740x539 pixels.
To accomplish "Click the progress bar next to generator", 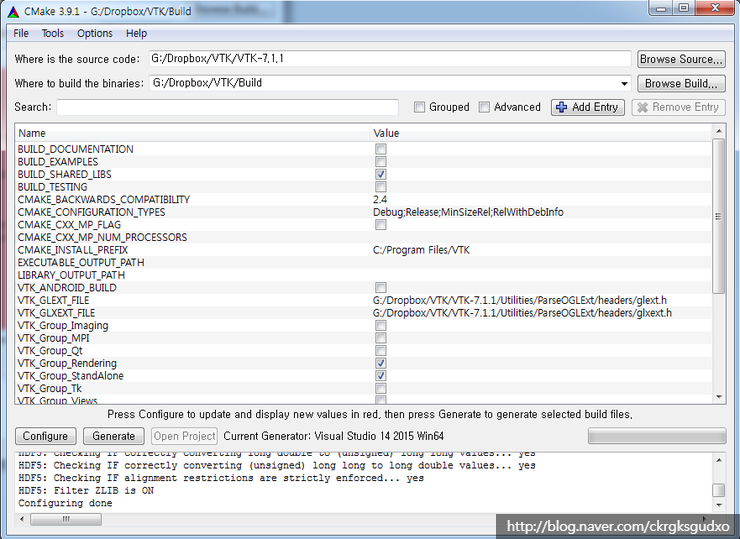I will (x=656, y=436).
